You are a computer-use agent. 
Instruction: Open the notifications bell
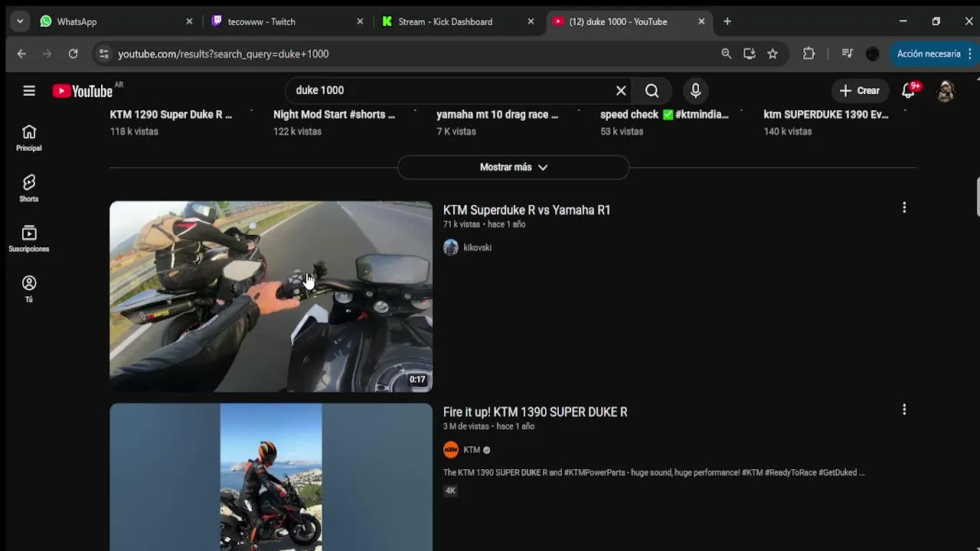(x=909, y=90)
